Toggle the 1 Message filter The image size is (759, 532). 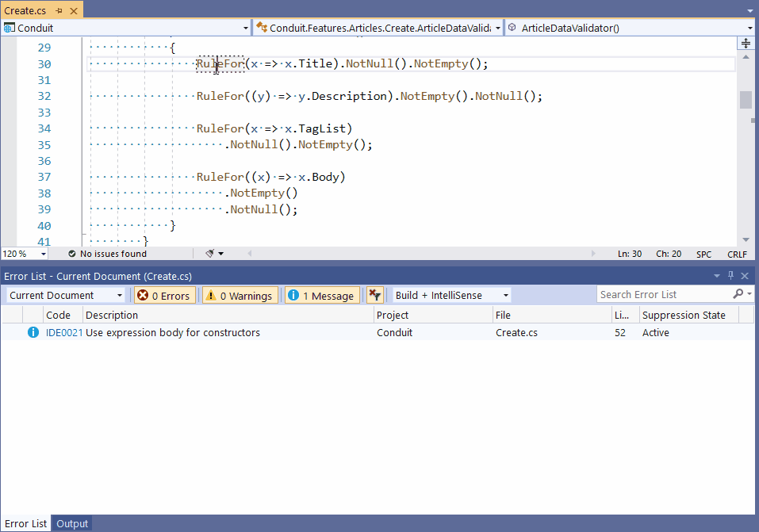(322, 295)
